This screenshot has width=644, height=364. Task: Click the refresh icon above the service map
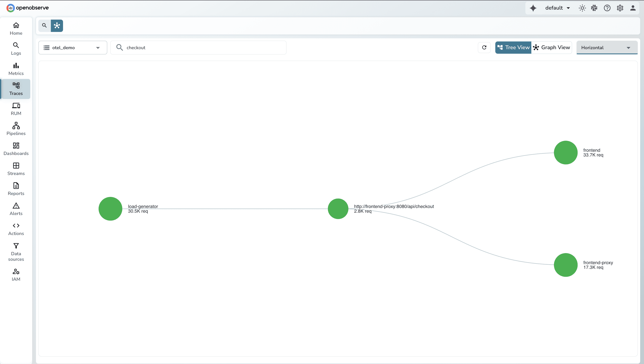coord(484,47)
